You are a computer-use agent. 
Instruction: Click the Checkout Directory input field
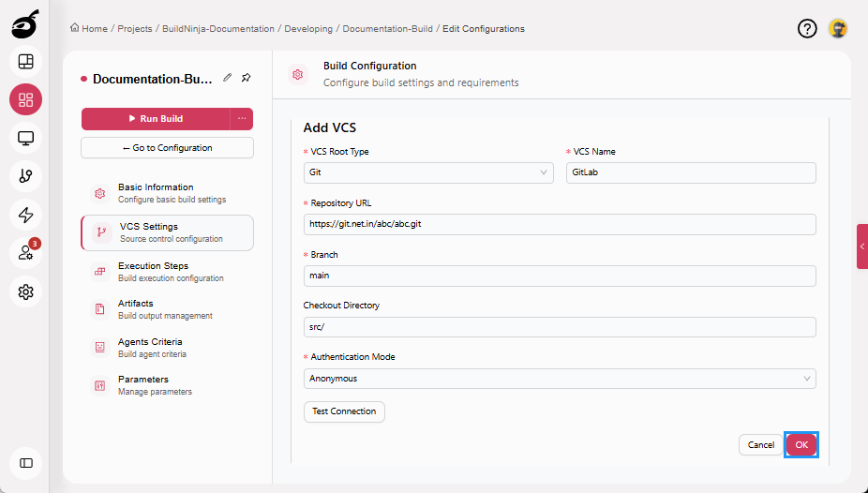[x=560, y=327]
